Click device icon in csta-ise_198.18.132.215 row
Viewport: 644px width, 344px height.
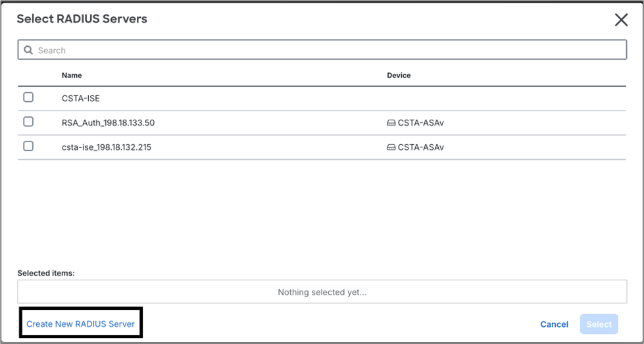[391, 148]
